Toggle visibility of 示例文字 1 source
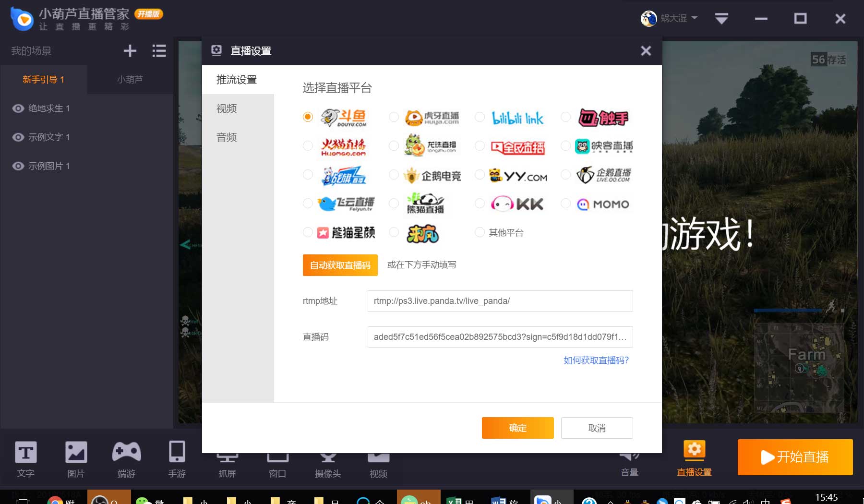The image size is (864, 504). point(18,137)
